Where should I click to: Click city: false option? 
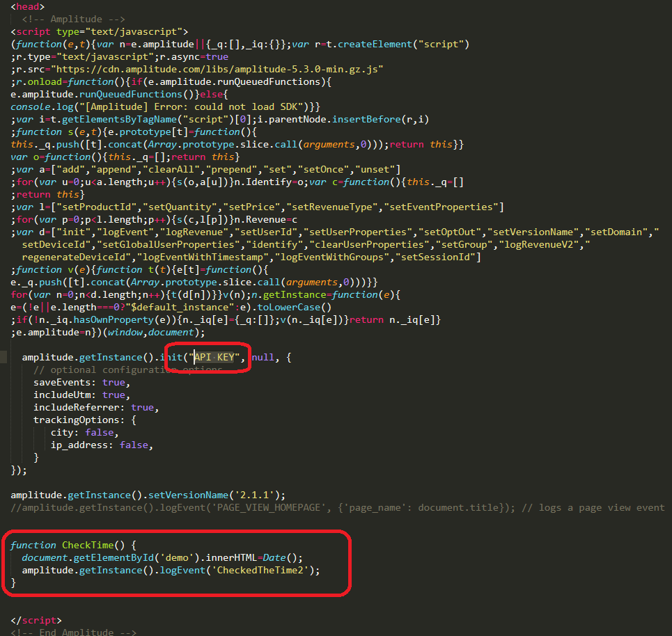pyautogui.click(x=84, y=432)
